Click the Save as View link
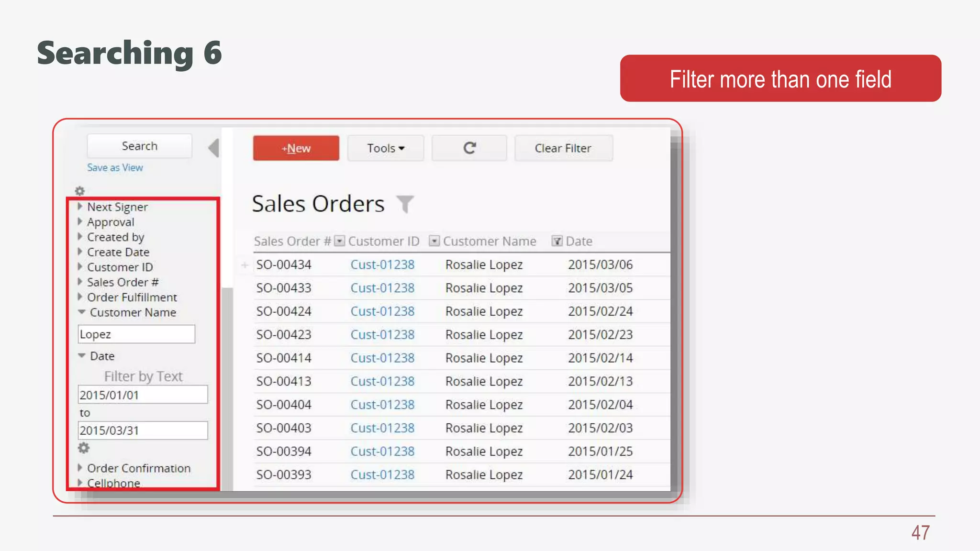The width and height of the screenshot is (980, 551). pyautogui.click(x=115, y=168)
